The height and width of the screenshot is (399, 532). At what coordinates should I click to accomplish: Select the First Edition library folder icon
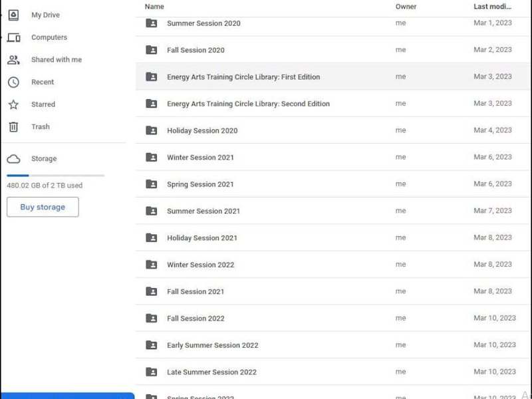[x=152, y=76]
